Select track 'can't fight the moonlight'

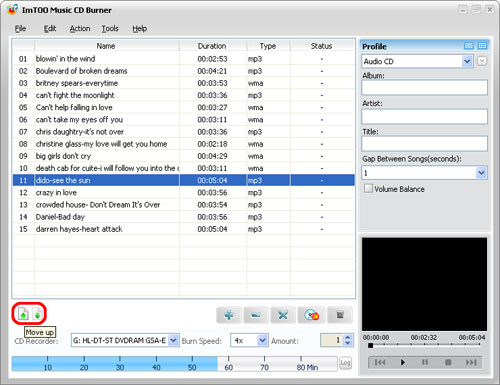(x=184, y=95)
